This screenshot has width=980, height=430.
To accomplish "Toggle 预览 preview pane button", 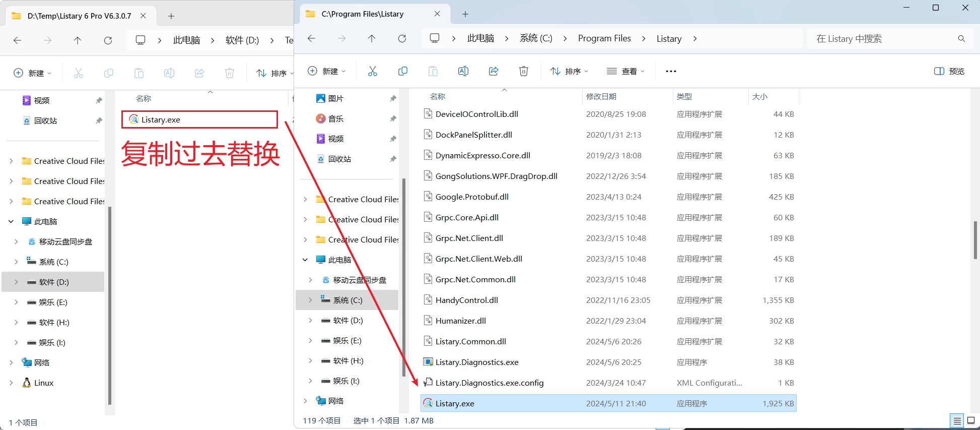I will (949, 71).
